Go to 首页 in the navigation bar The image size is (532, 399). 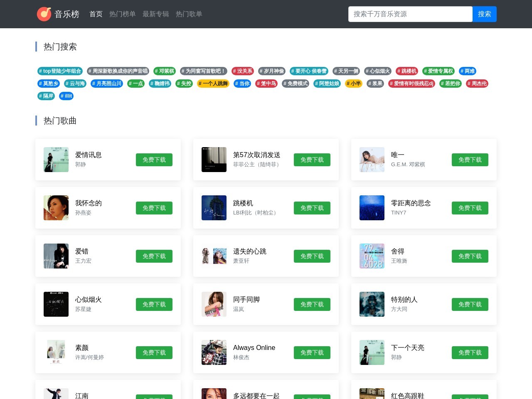click(96, 14)
